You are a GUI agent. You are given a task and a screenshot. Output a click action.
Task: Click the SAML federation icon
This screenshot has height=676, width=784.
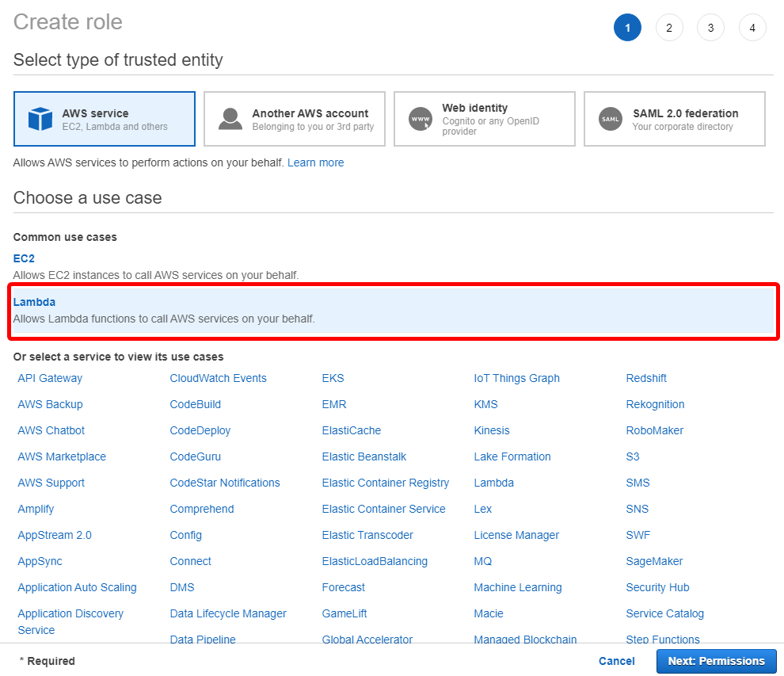pos(611,119)
